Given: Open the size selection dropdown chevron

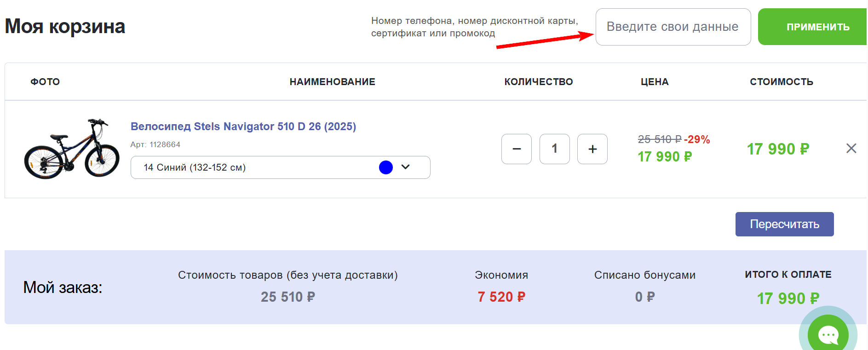Looking at the screenshot, I should click(x=405, y=167).
